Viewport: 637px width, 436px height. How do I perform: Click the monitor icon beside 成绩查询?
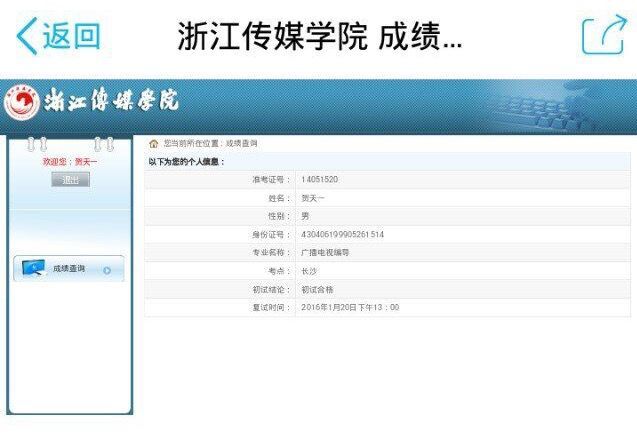click(x=33, y=269)
